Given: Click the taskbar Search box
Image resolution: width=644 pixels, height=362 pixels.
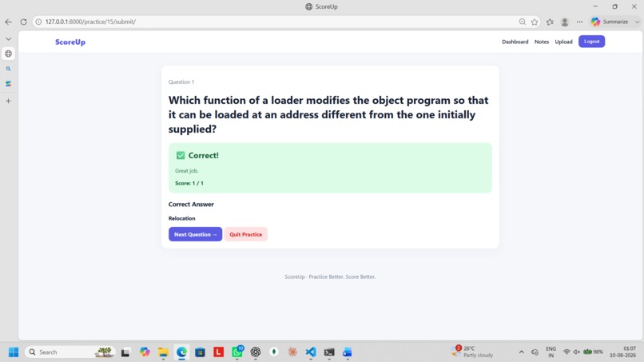Looking at the screenshot, I should click(x=70, y=352).
